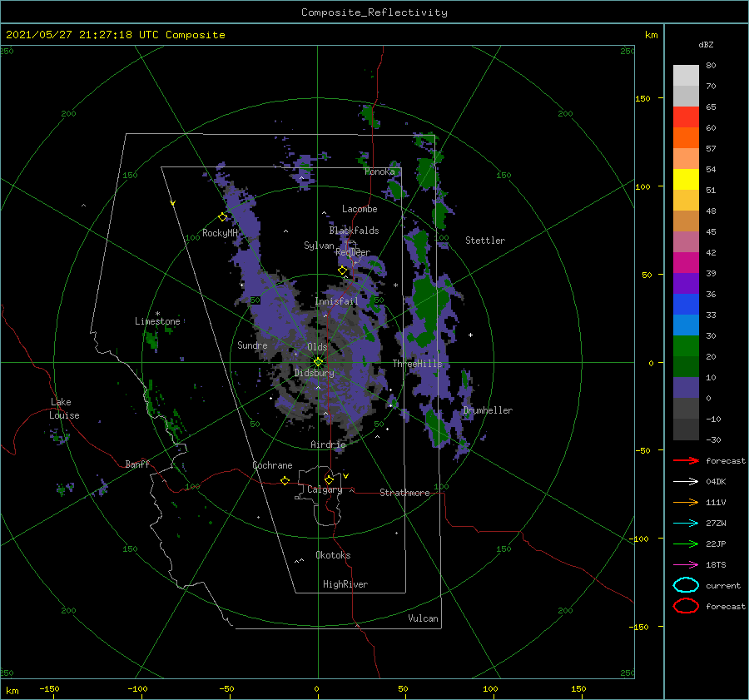Click the 18TS legend text
The image size is (749, 700).
coord(716,565)
